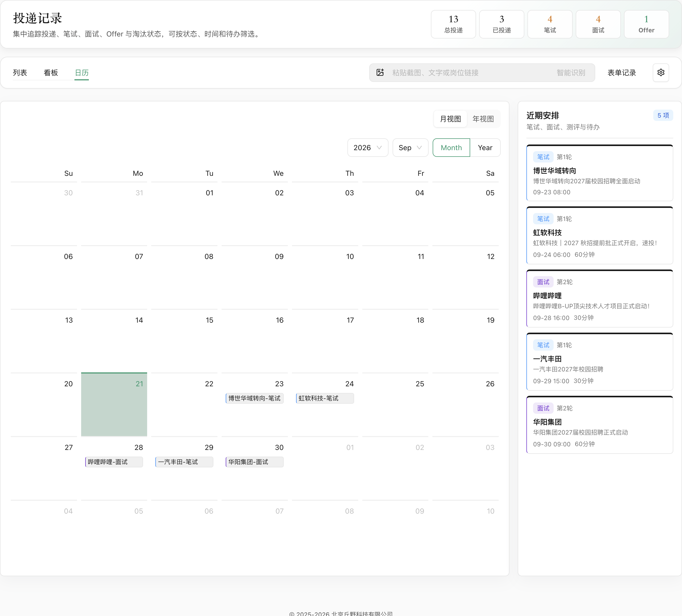Image resolution: width=682 pixels, height=616 pixels.
Task: Click the 面试 tag on the 哔哩哔哩 card
Action: (543, 282)
